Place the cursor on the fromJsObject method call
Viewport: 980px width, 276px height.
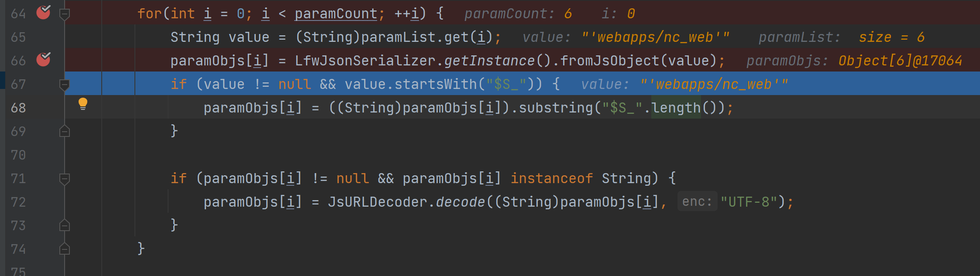(609, 61)
